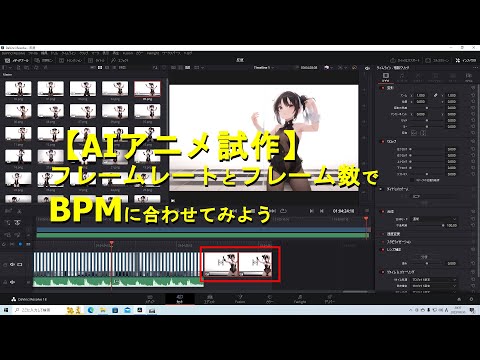The image size is (480, 360).
Task: Toggle the Stabilization section switch
Action: click(382, 242)
